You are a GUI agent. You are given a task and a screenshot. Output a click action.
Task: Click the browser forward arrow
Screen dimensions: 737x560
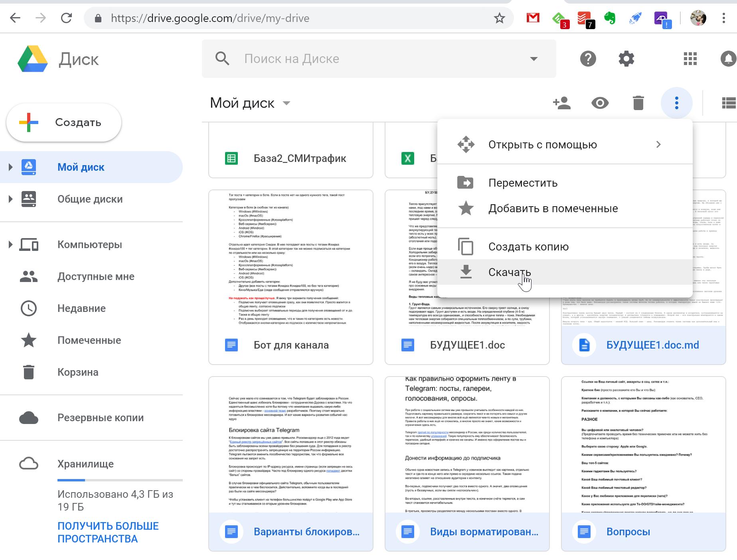[x=41, y=18]
